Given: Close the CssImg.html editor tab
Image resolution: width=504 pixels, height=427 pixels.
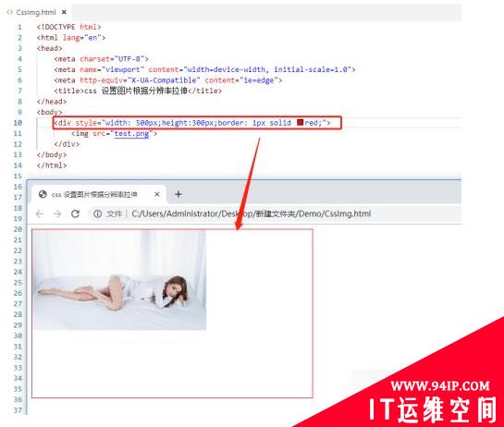Looking at the screenshot, I should 64,12.
